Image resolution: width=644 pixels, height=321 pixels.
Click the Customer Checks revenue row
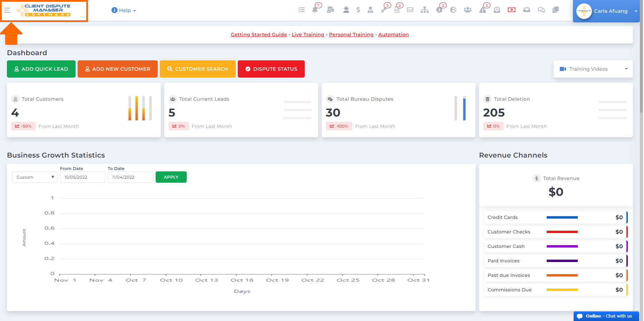tap(556, 232)
